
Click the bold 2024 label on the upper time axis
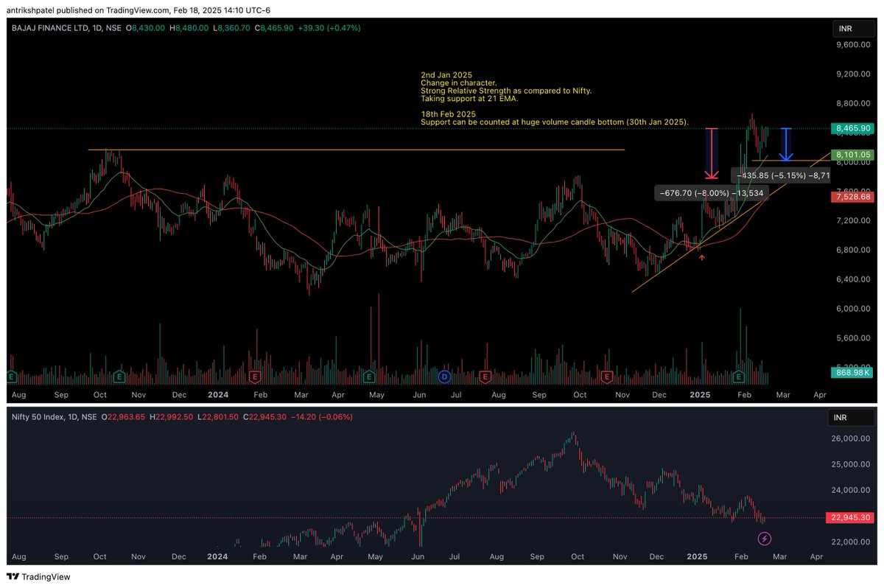coord(217,395)
